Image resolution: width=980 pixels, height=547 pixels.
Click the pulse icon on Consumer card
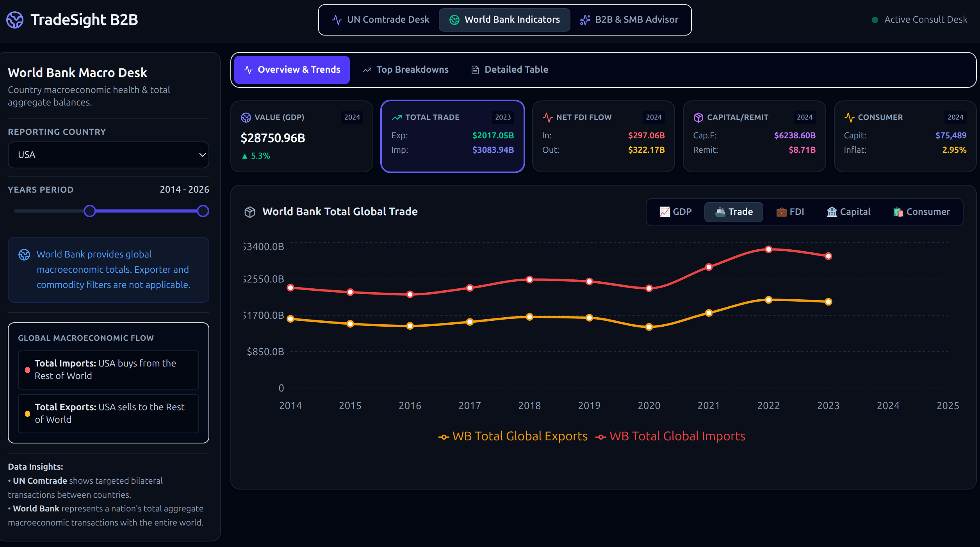(849, 117)
